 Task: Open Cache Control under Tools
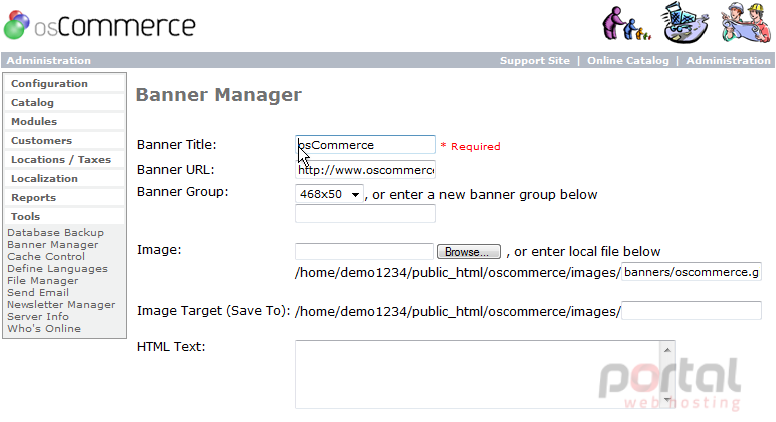click(x=46, y=256)
